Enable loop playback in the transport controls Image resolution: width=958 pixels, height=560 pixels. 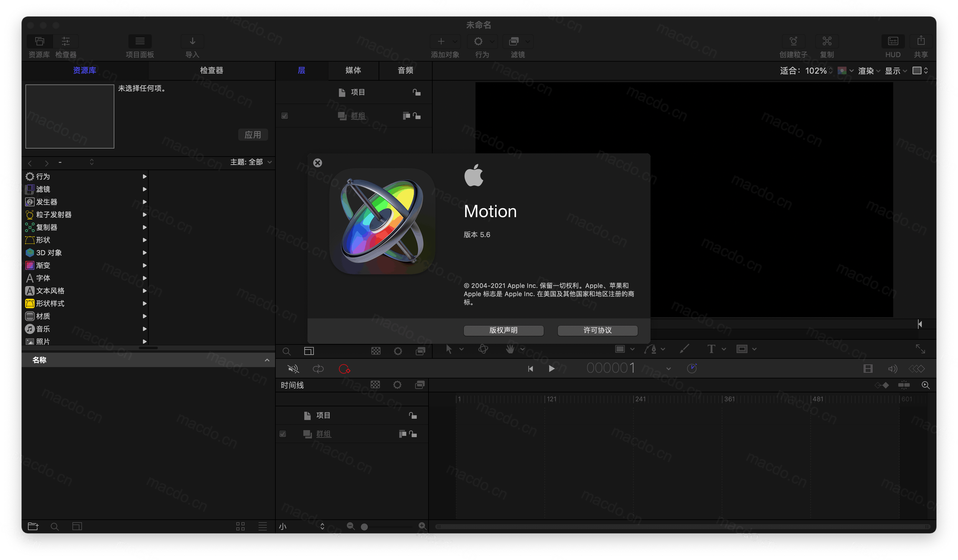pyautogui.click(x=318, y=368)
